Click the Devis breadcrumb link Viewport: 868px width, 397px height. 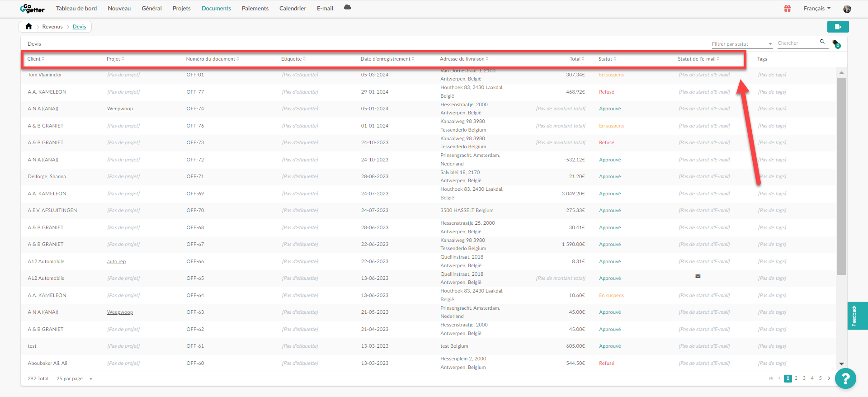coord(79,27)
